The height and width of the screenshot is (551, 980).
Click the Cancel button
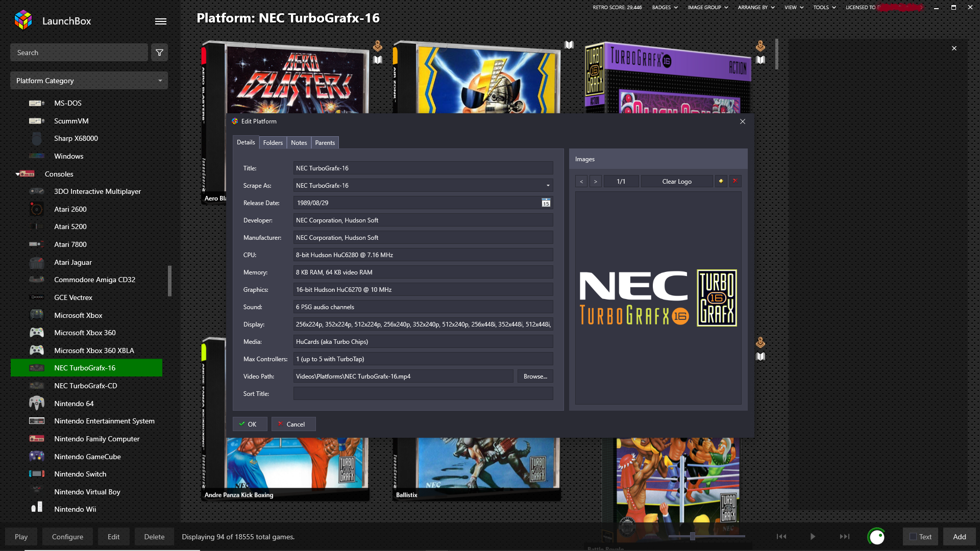tap(293, 424)
